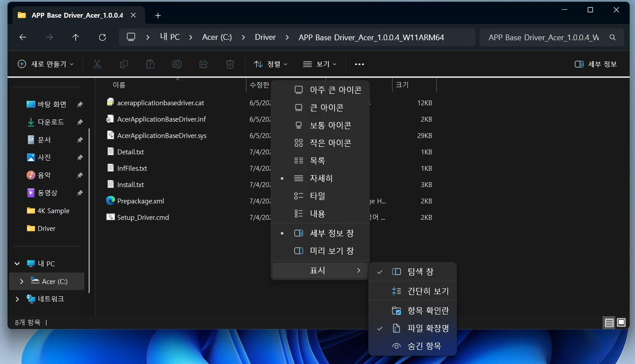Image resolution: width=635 pixels, height=364 pixels.
Task: Choose 내용 content view
Action: pyautogui.click(x=320, y=214)
